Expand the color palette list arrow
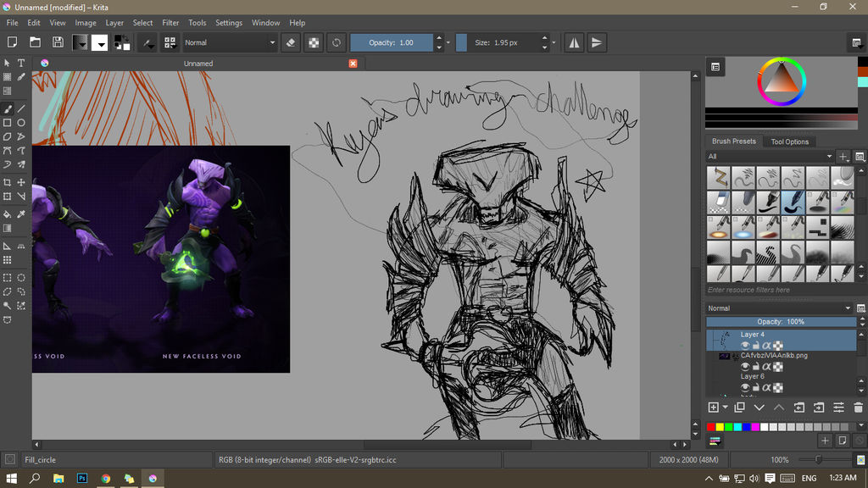This screenshot has width=868, height=488. click(861, 426)
